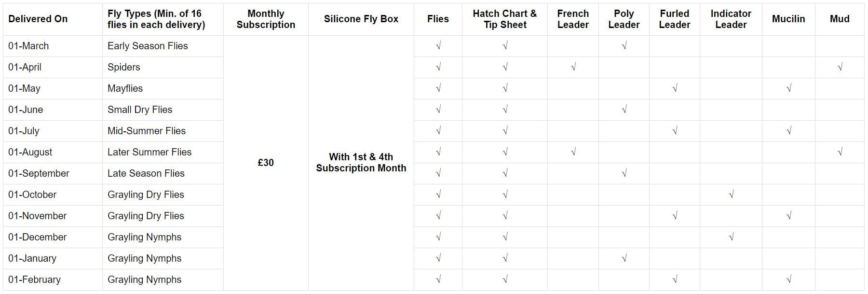868x294 pixels.
Task: Select the Indicator Leader column header
Action: [x=731, y=19]
